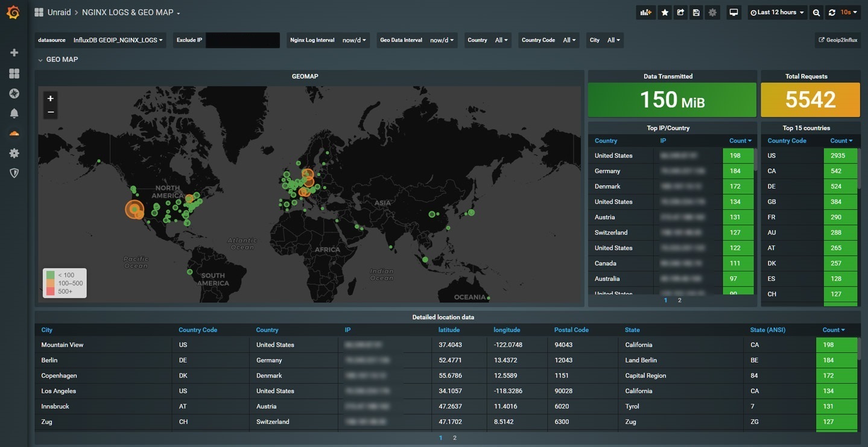Share the dashboard via the share icon
Screen dimensions: 868x447
680,11
